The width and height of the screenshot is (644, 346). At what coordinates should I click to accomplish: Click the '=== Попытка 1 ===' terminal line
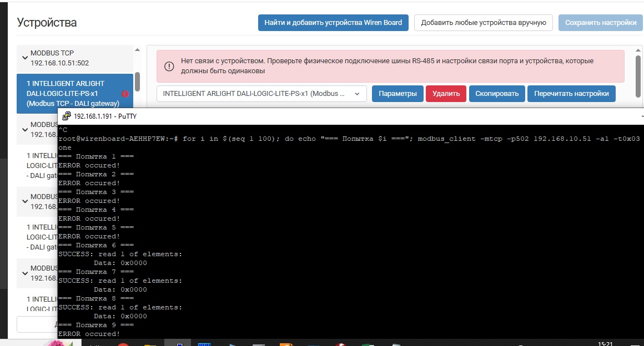pyautogui.click(x=96, y=156)
